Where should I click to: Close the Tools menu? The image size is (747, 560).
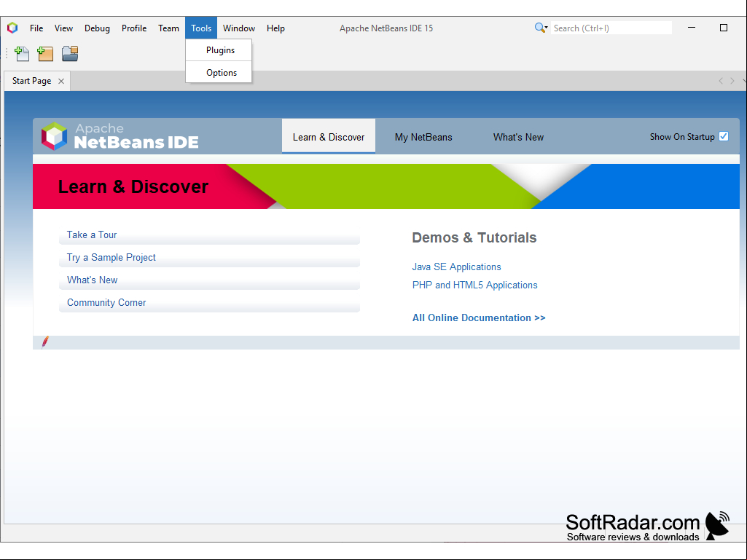(x=201, y=28)
